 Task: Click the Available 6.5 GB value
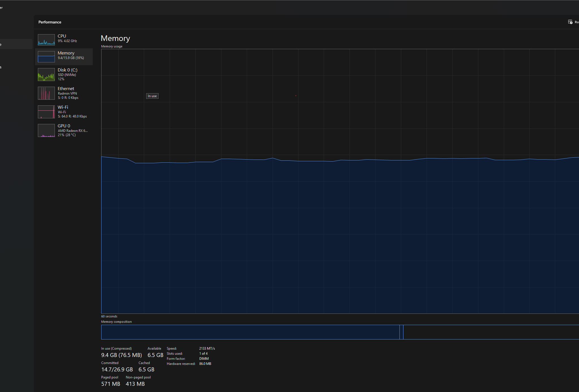coord(155,355)
